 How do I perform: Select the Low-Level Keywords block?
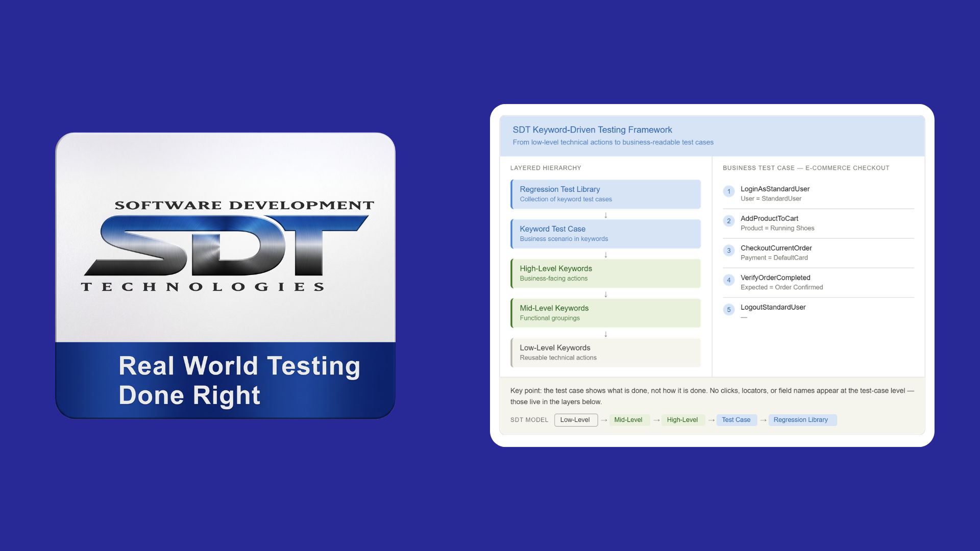pyautogui.click(x=605, y=353)
